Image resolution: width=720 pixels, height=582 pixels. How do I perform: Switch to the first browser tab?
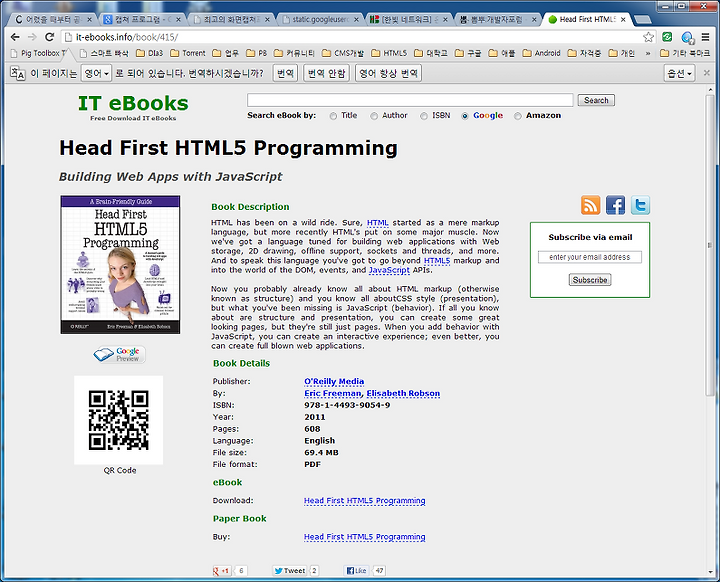(x=53, y=19)
